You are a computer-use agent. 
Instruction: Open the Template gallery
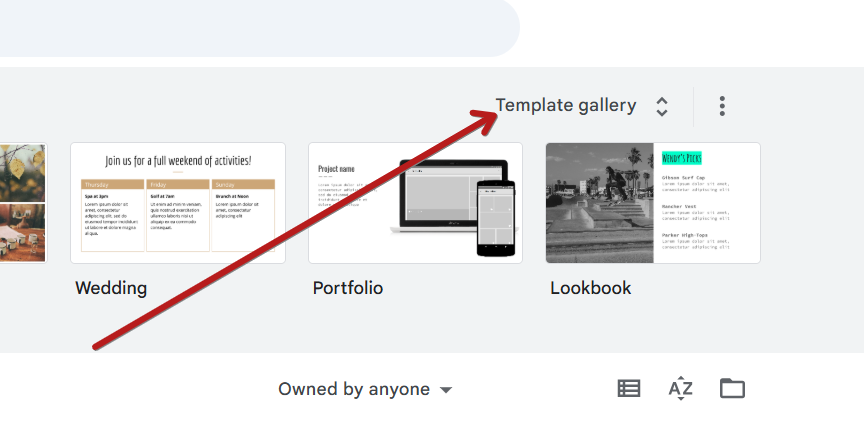point(566,105)
